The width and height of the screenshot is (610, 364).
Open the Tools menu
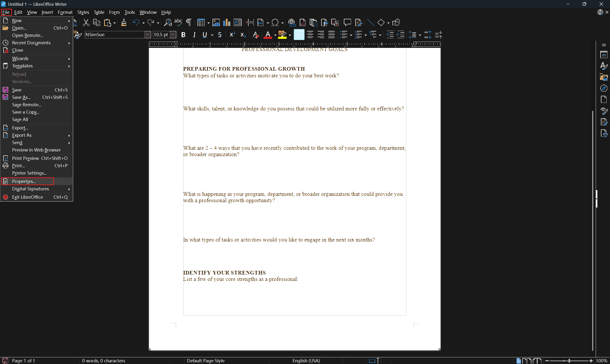tap(130, 12)
